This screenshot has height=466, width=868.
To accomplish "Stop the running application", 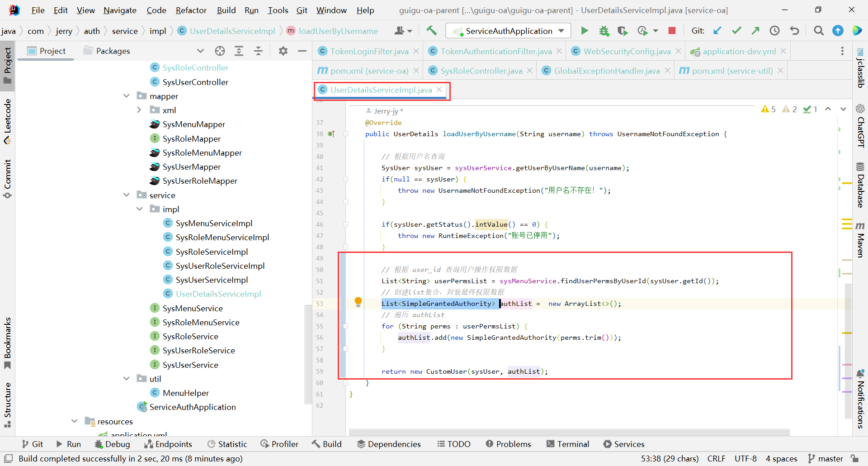I will point(672,31).
